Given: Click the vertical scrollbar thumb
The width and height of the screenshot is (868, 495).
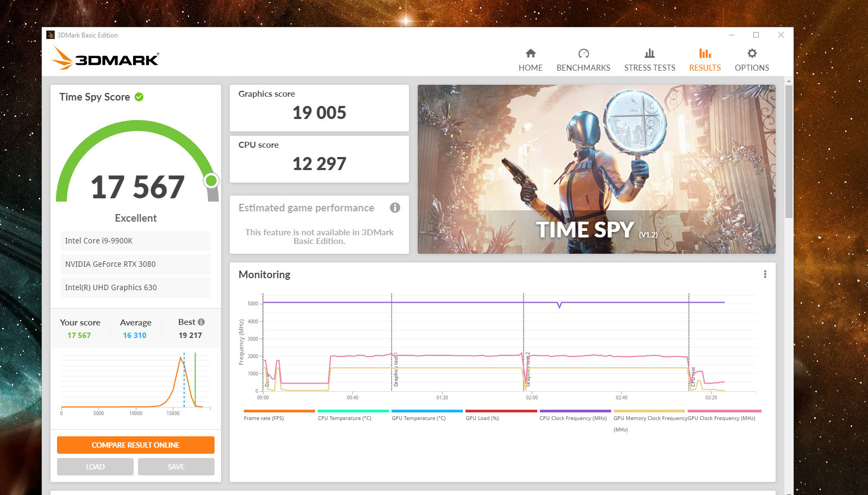Looking at the screenshot, I should click(x=789, y=151).
